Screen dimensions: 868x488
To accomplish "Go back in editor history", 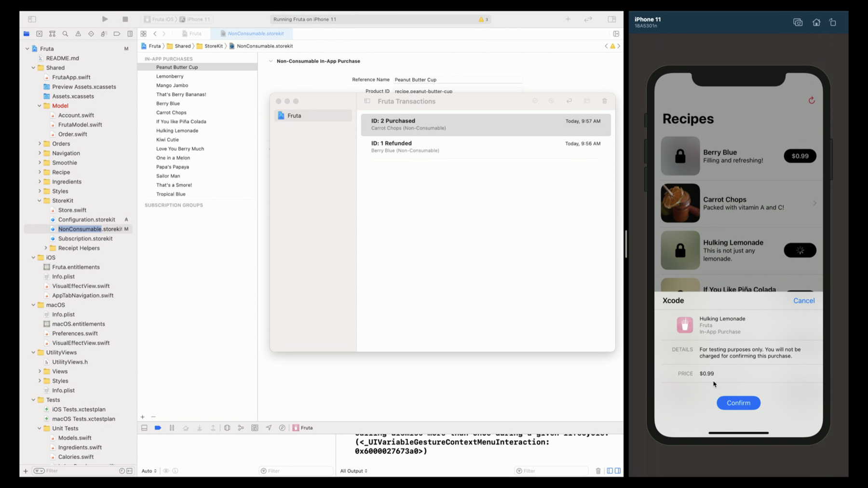I will coord(155,34).
